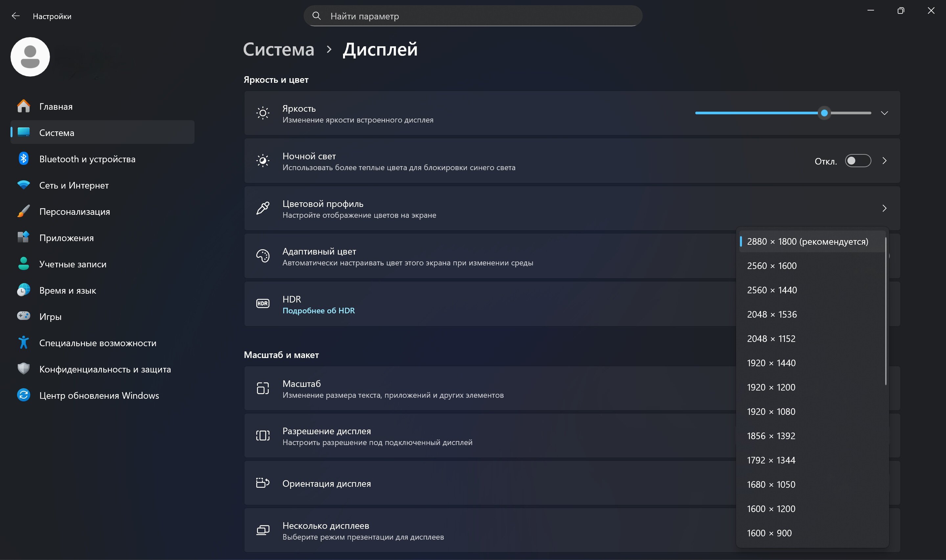Go to the Сеть и Интернет page
Screen dimensions: 946x560
(x=74, y=185)
